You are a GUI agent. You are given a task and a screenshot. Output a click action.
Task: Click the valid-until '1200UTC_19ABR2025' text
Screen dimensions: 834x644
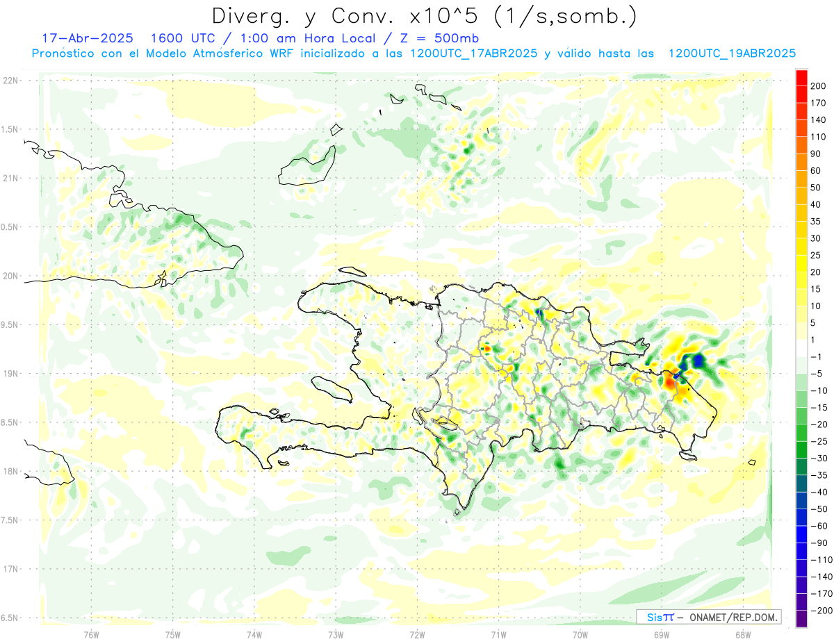[x=732, y=53]
